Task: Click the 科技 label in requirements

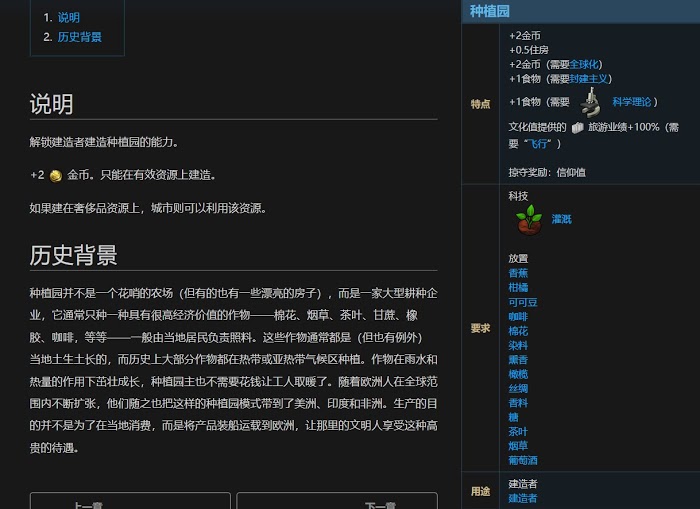Action: [518, 196]
